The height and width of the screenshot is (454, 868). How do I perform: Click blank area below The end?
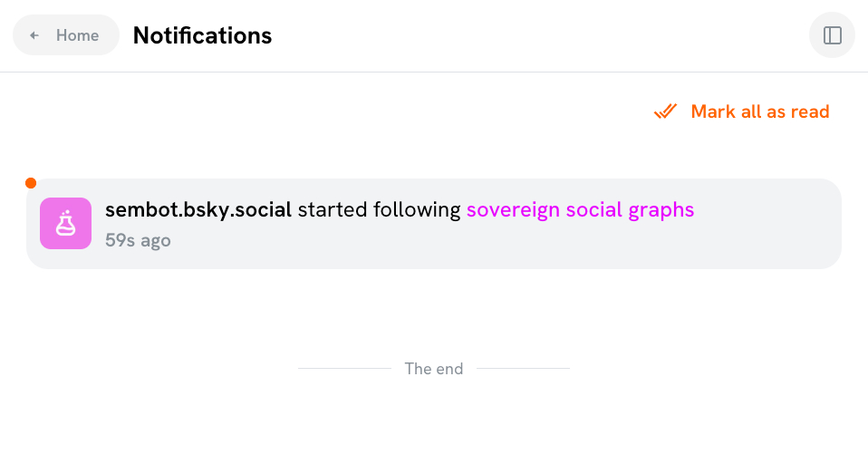[x=434, y=417]
